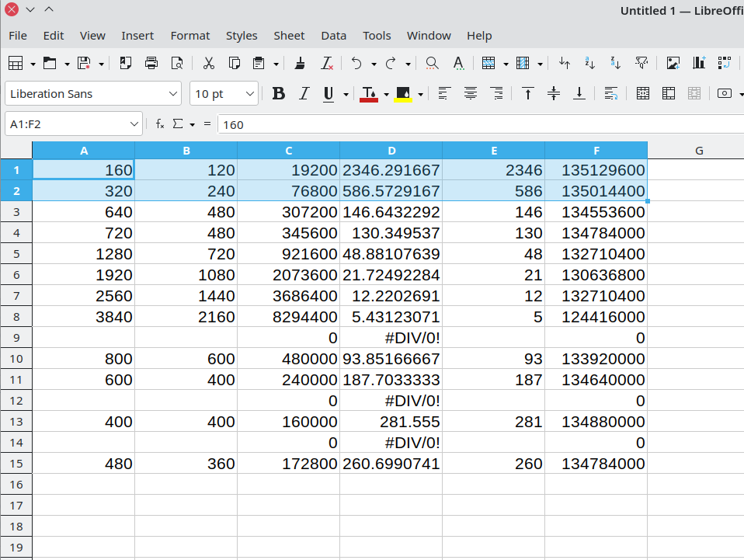
Task: Click the Insert Row icon
Action: point(488,63)
